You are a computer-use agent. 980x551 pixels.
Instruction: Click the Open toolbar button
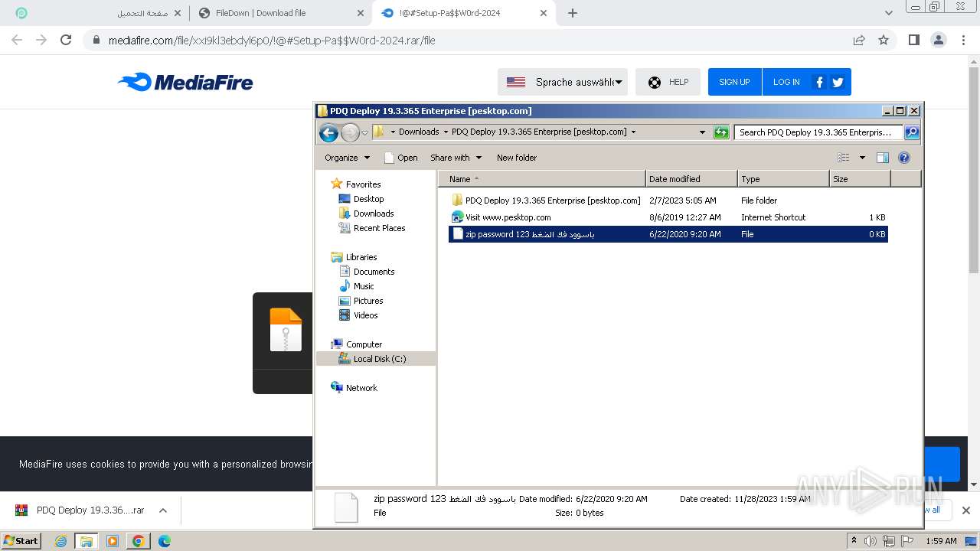(x=401, y=158)
